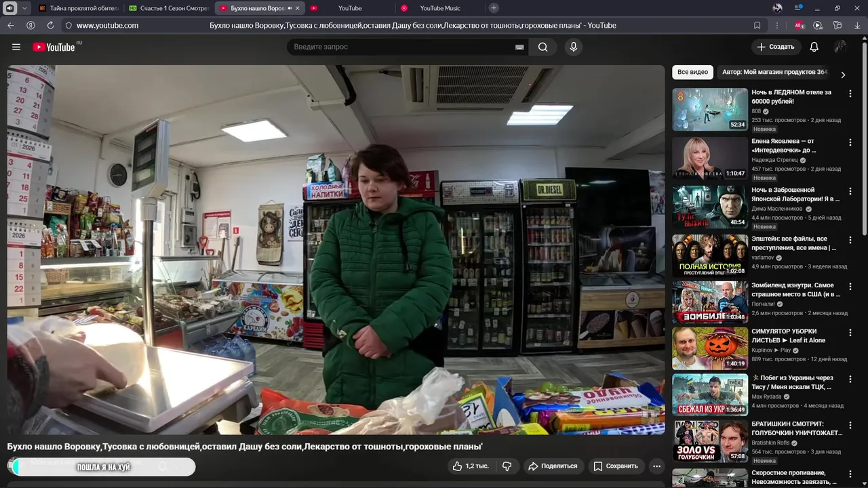The height and width of the screenshot is (488, 868).
Task: Go back with the browser back arrow
Action: click(10, 25)
